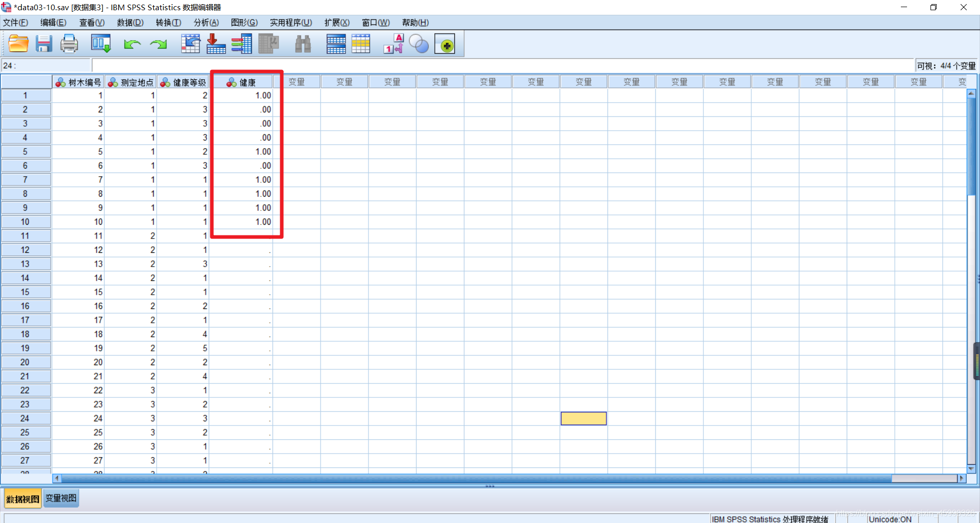980x523 pixels.
Task: Open the 帮助(H) menu
Action: (415, 22)
